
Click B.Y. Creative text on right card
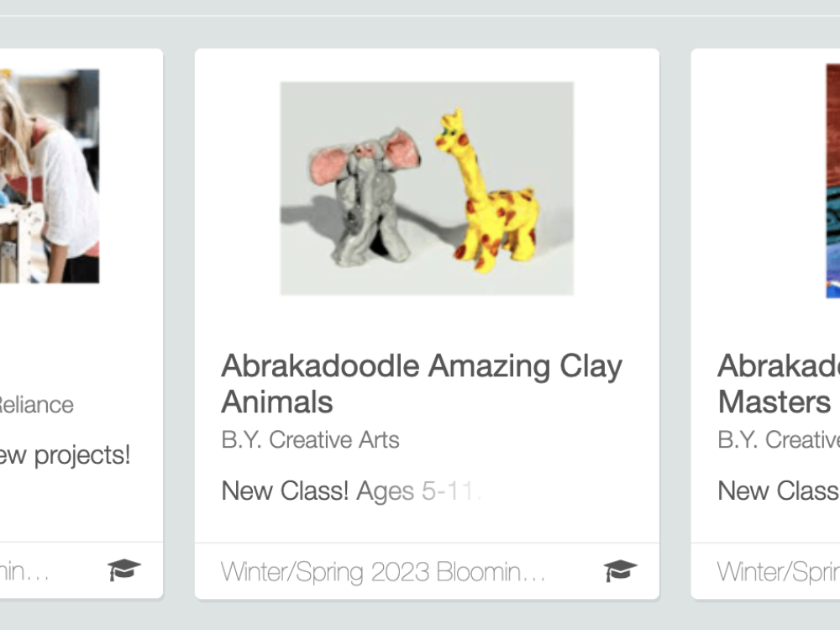click(779, 440)
